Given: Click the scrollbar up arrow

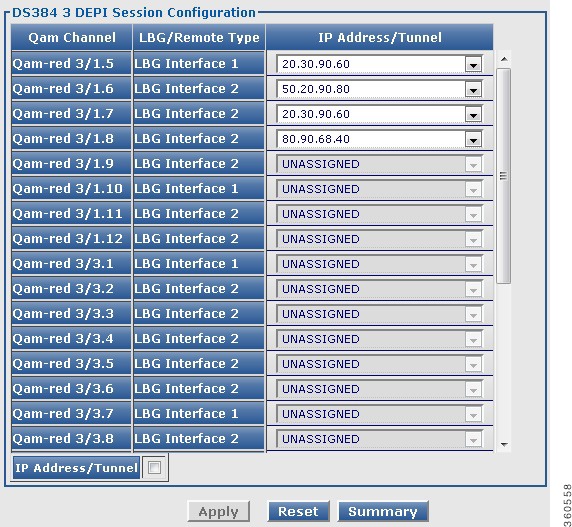Looking at the screenshot, I should click(x=504, y=59).
